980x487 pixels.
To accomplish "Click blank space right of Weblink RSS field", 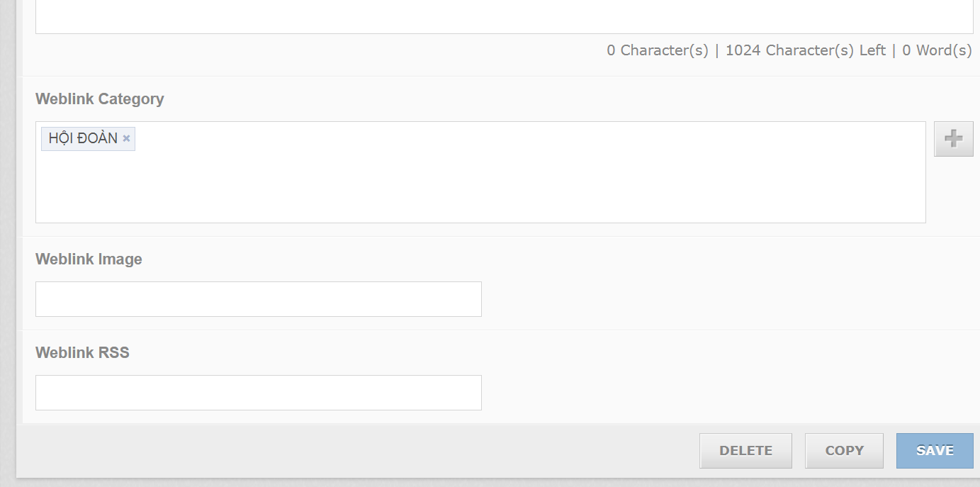I will (x=709, y=393).
